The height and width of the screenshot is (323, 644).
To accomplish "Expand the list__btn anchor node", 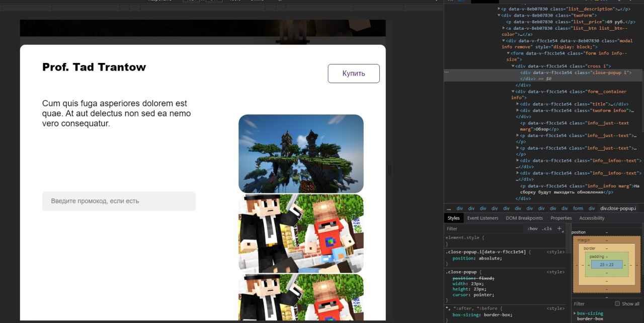I will 504,28.
